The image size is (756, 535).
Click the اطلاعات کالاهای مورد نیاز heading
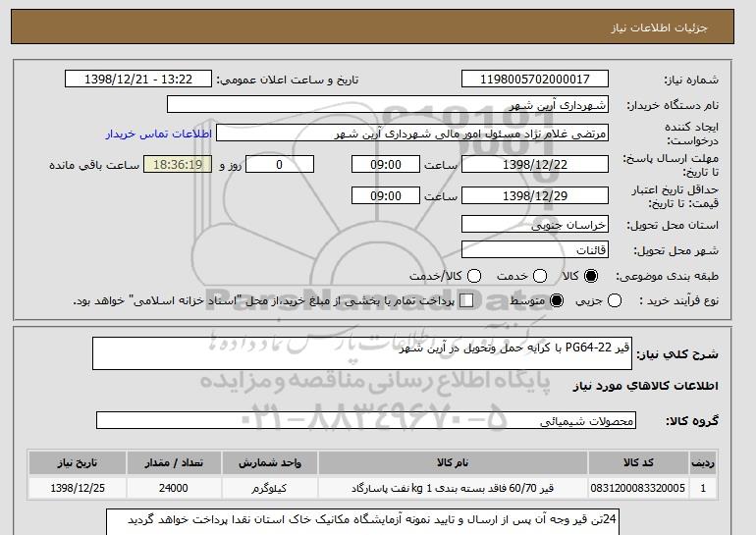646,386
